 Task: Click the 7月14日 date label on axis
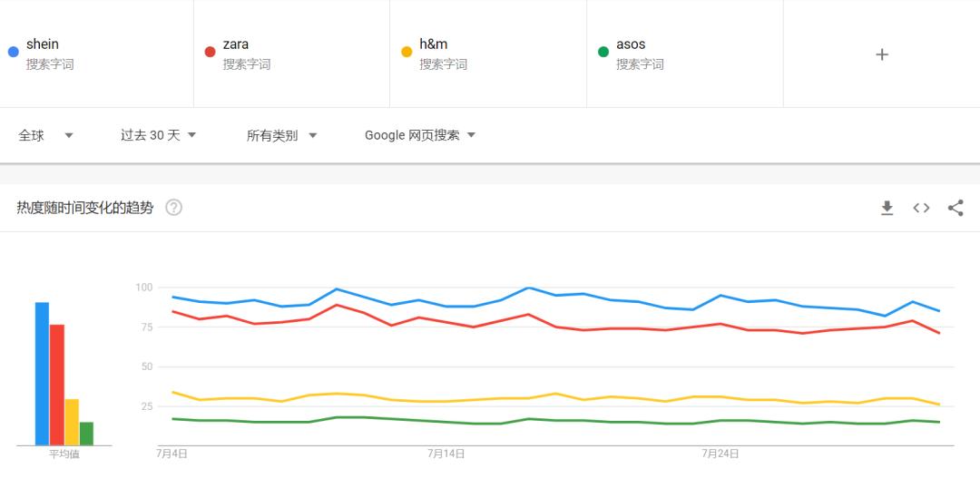point(446,454)
